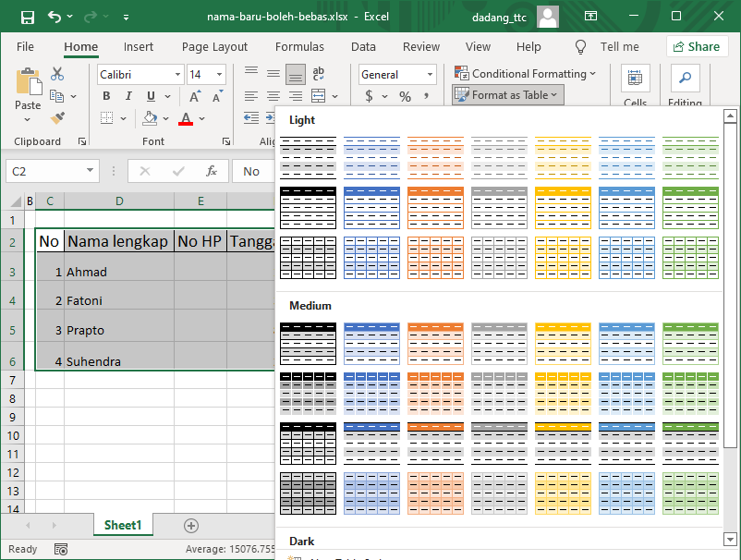741x560 pixels.
Task: Switch to the Insert ribbon tab
Action: pos(139,46)
